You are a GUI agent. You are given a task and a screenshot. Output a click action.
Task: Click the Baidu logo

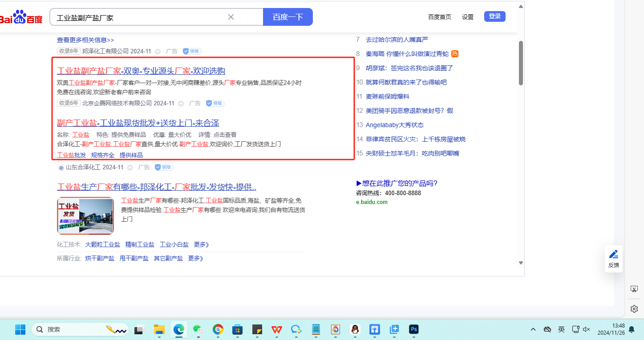(x=21, y=18)
